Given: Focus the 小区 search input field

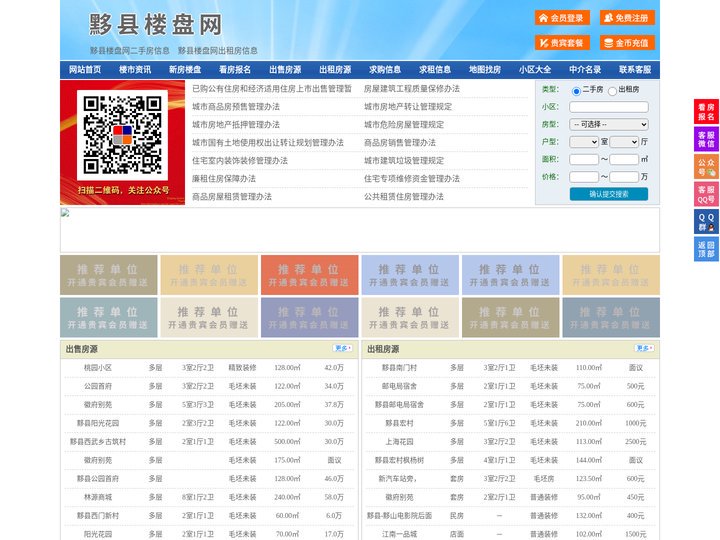Looking at the screenshot, I should (609, 107).
